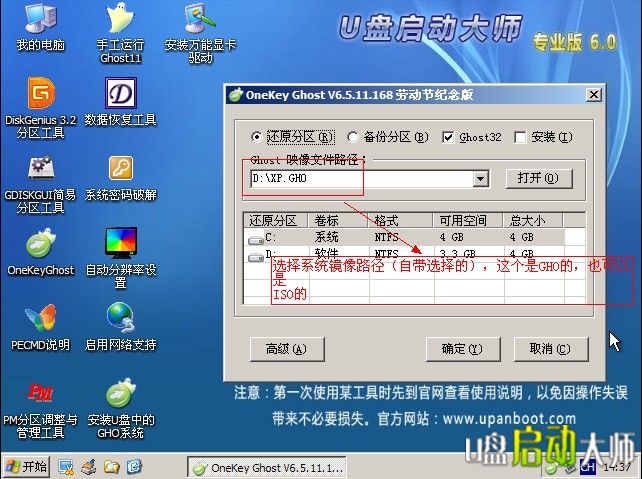Select the 还原分区 radio button
This screenshot has width=642, height=479.
(x=257, y=137)
